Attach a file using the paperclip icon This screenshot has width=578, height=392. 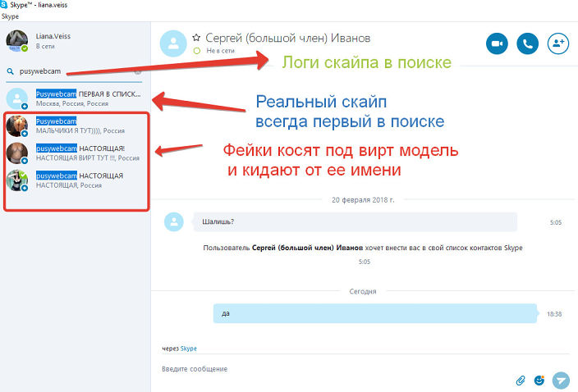[x=520, y=380]
